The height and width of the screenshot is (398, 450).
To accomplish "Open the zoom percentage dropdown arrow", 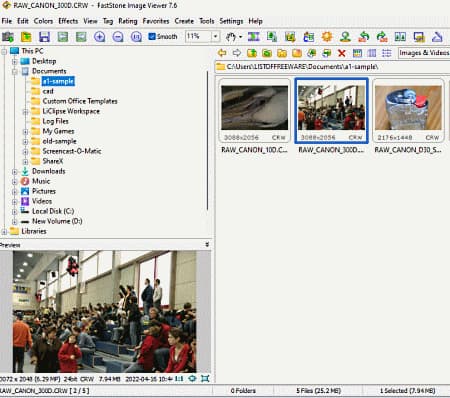I will [x=216, y=36].
